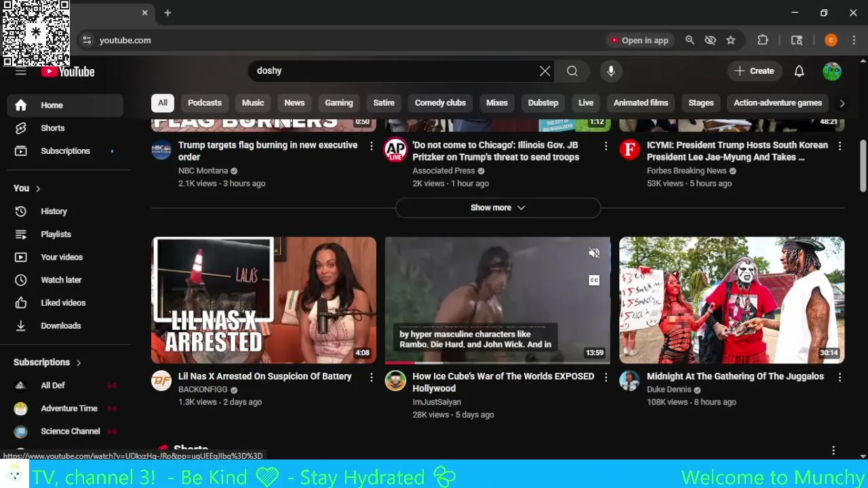Open Shorts shelf options menu
868x488 pixels.
click(x=833, y=450)
